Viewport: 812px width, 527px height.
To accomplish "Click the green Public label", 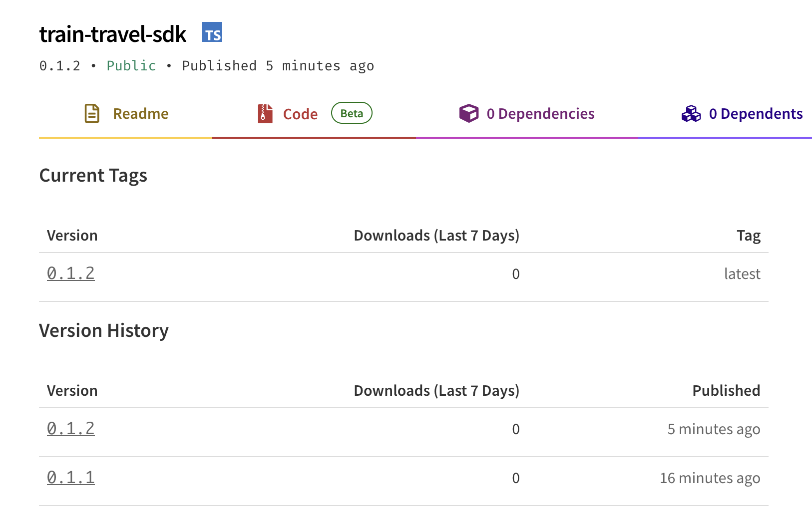I will pos(131,66).
